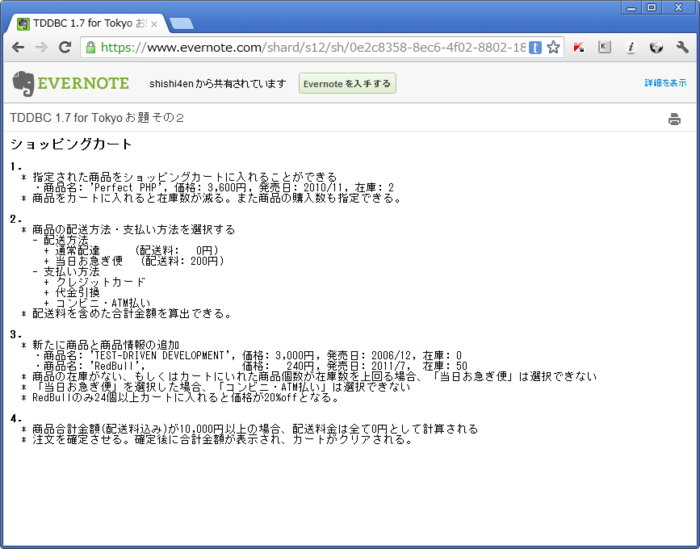This screenshot has width=700, height=549.
Task: Reload the page with the refresh icon
Action: coord(65,47)
